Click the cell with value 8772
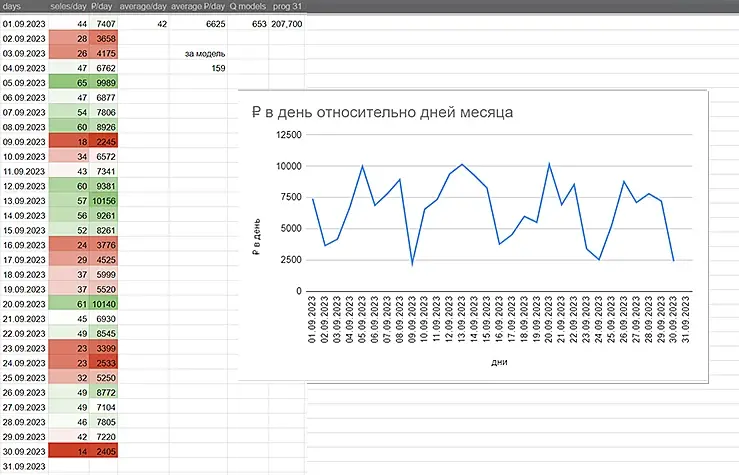739x475 pixels. pos(104,393)
